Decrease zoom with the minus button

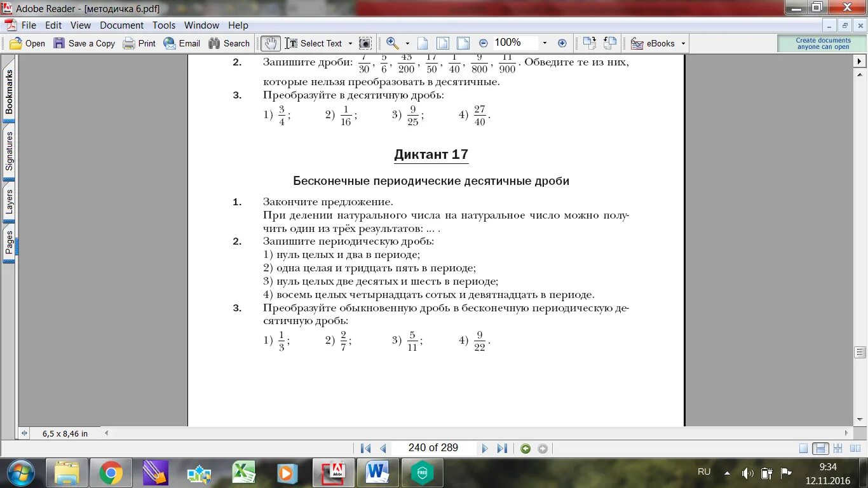coord(483,43)
